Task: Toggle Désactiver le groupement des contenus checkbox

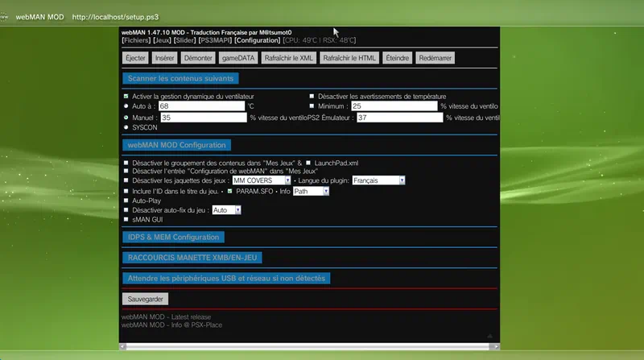Action: 126,163
